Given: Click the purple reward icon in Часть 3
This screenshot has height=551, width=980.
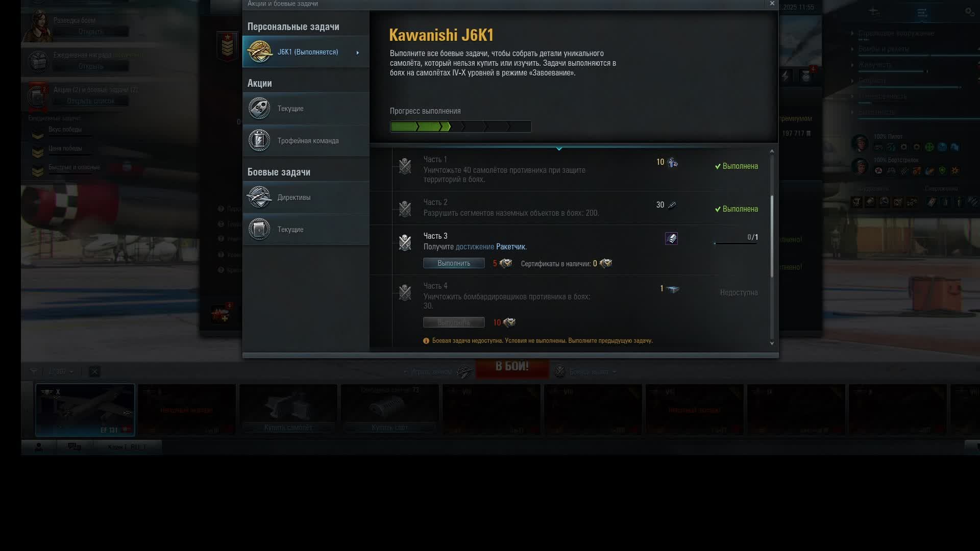Looking at the screenshot, I should click(x=671, y=238).
